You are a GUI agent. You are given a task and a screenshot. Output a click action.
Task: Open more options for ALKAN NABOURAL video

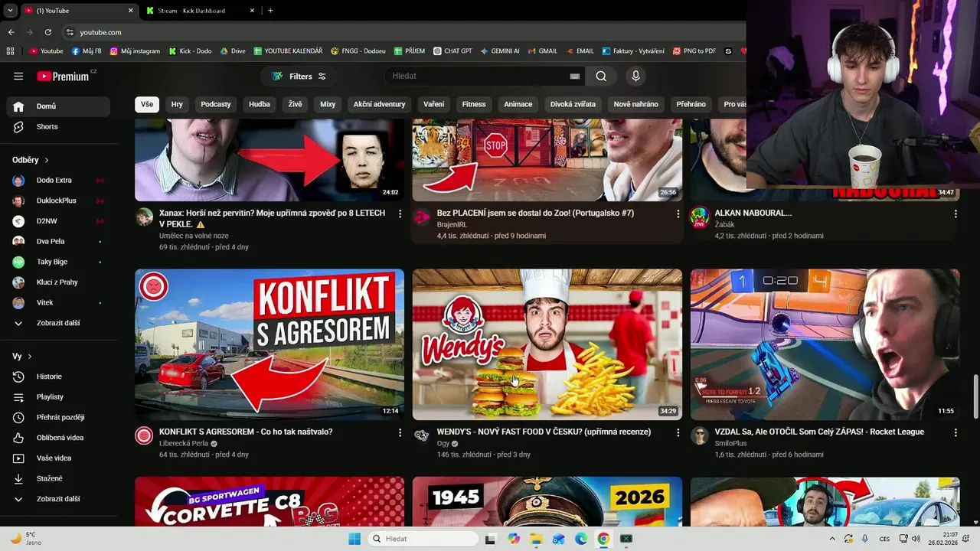(x=955, y=214)
